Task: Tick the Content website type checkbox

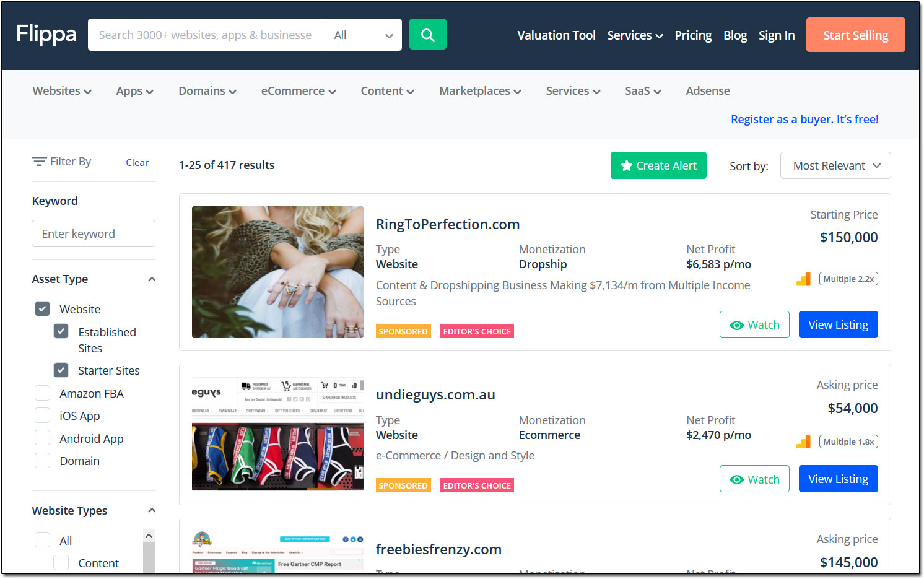Action: click(x=61, y=563)
